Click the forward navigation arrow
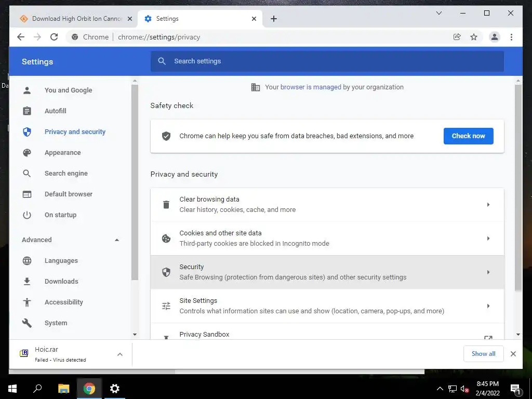Image resolution: width=532 pixels, height=399 pixels. coord(37,37)
